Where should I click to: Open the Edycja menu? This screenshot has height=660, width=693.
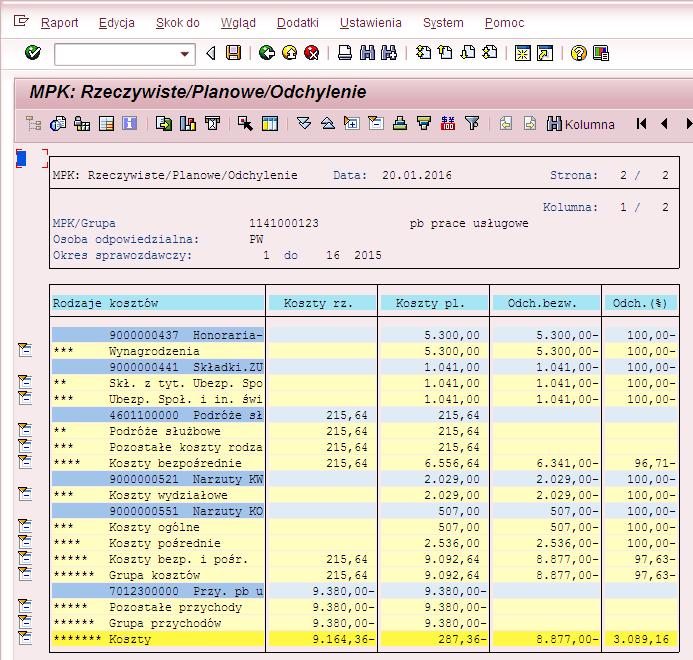pos(117,23)
